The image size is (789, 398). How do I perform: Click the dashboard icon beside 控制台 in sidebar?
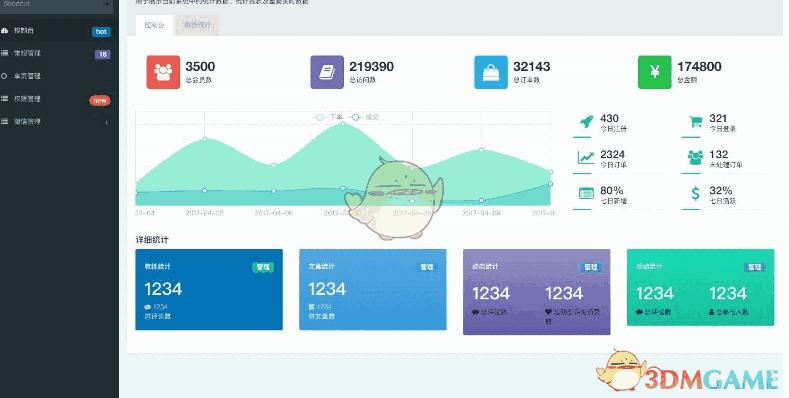click(5, 31)
